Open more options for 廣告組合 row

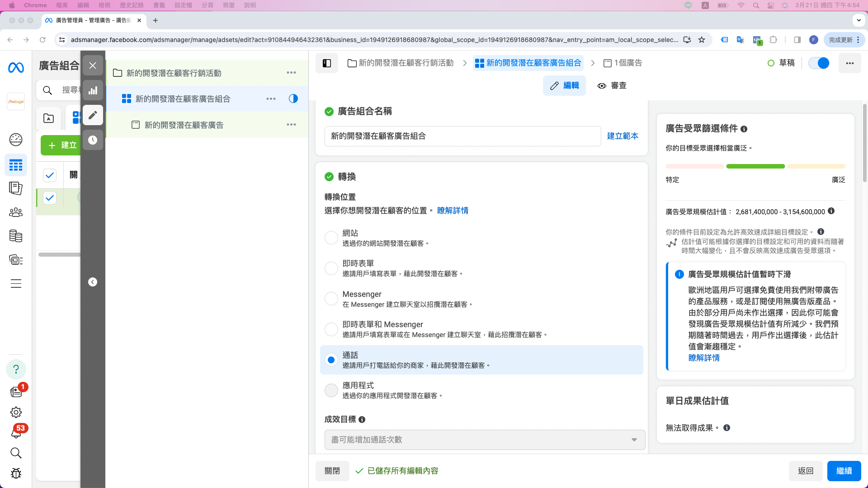pos(271,99)
